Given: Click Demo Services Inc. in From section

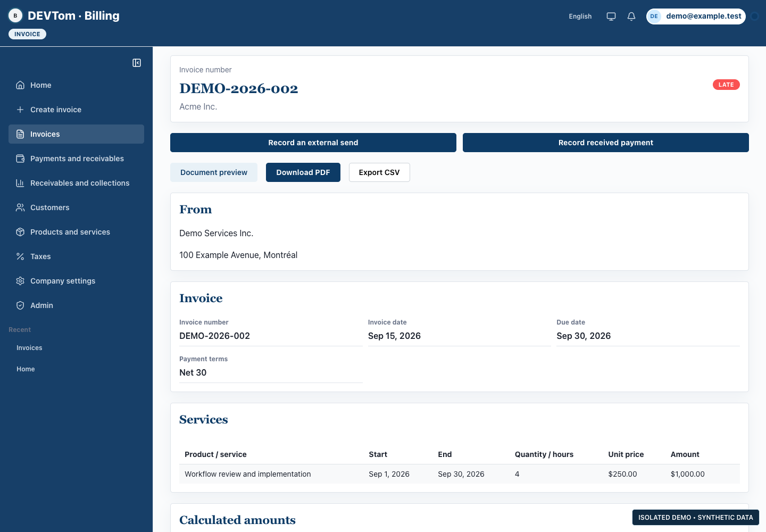Looking at the screenshot, I should (217, 233).
